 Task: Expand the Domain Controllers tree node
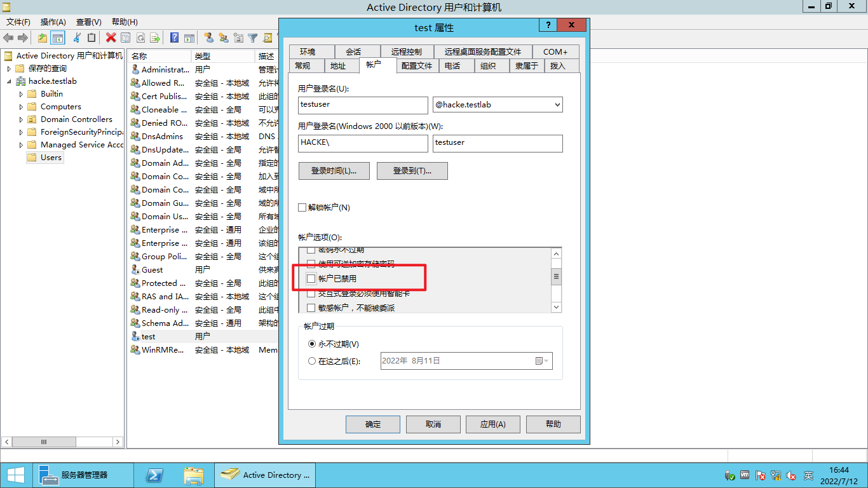pyautogui.click(x=21, y=119)
